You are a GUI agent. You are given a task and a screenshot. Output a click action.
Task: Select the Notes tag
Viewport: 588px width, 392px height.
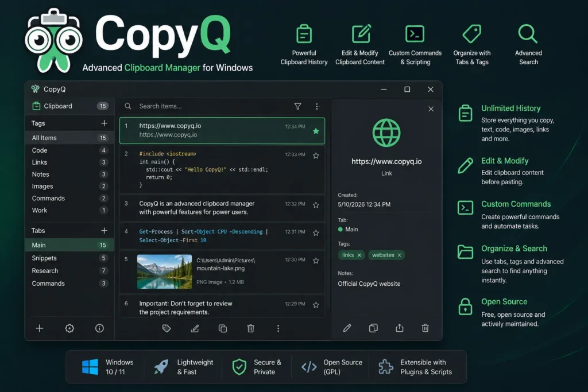click(x=69, y=174)
